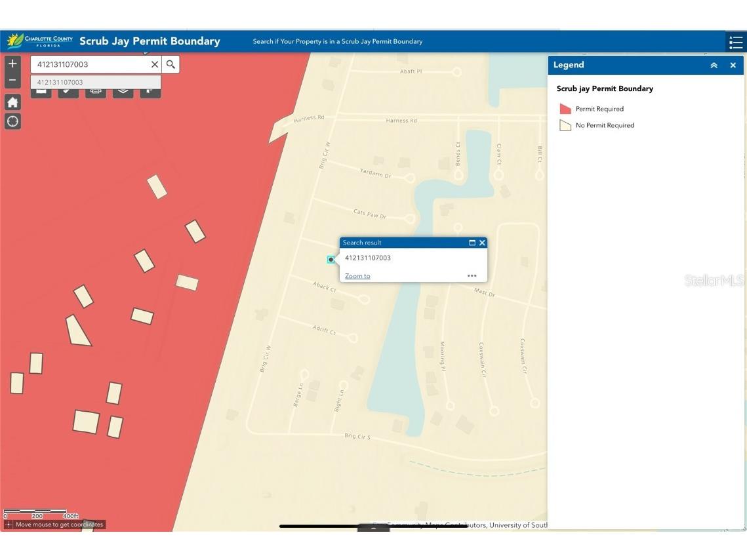Open the print widget
This screenshot has width=747, height=560.
click(95, 91)
